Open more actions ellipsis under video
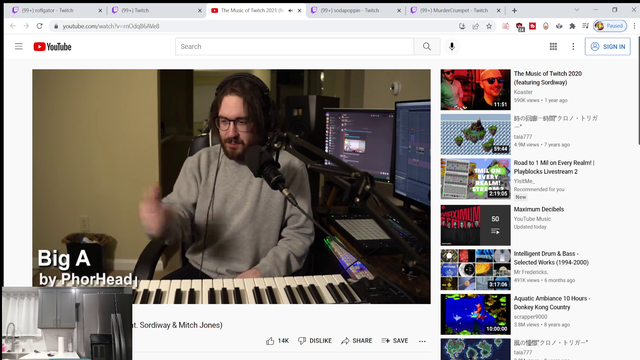The width and height of the screenshot is (640, 360). click(422, 341)
